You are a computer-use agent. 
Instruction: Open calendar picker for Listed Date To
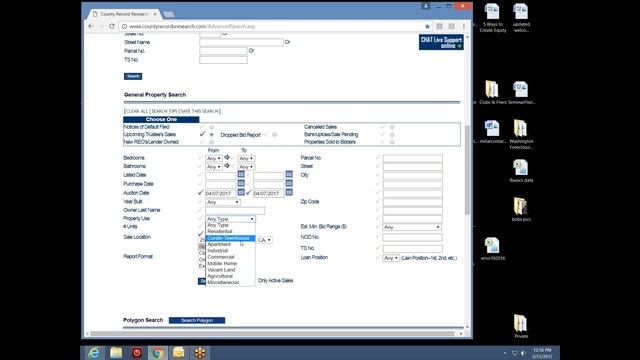[289, 174]
